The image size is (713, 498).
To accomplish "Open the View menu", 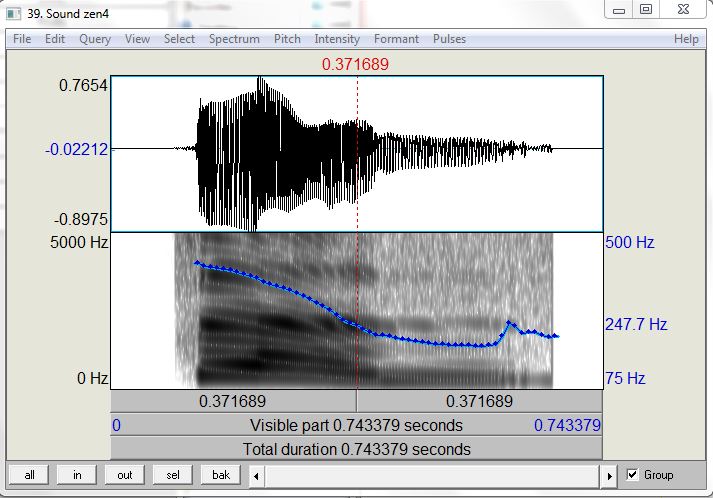I will click(137, 39).
